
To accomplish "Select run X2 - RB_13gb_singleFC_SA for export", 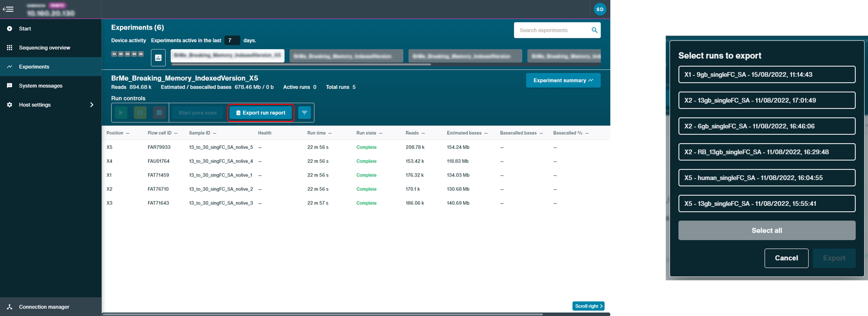I will (x=767, y=152).
